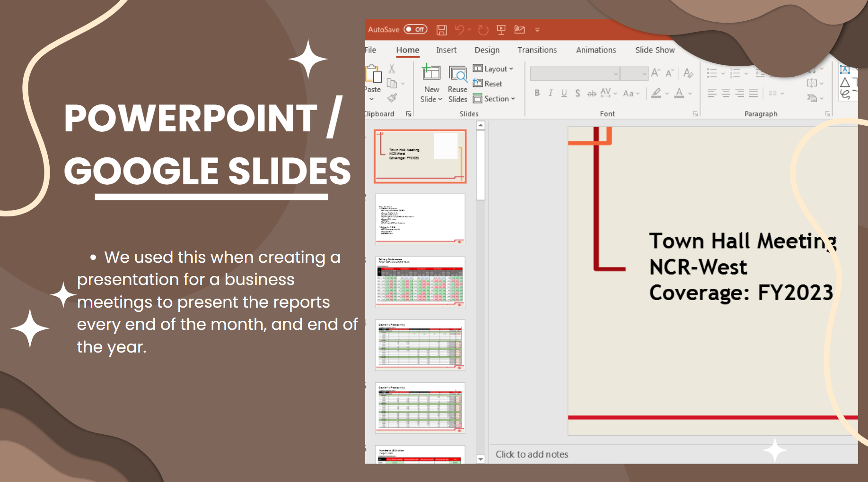Open the font name combo box
Viewport: 868px width, 482px height.
click(x=575, y=73)
